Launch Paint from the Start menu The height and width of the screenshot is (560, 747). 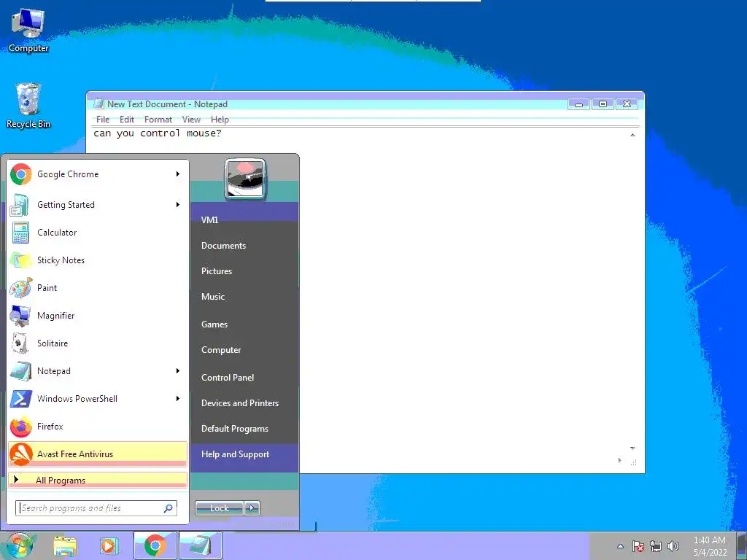click(98, 288)
